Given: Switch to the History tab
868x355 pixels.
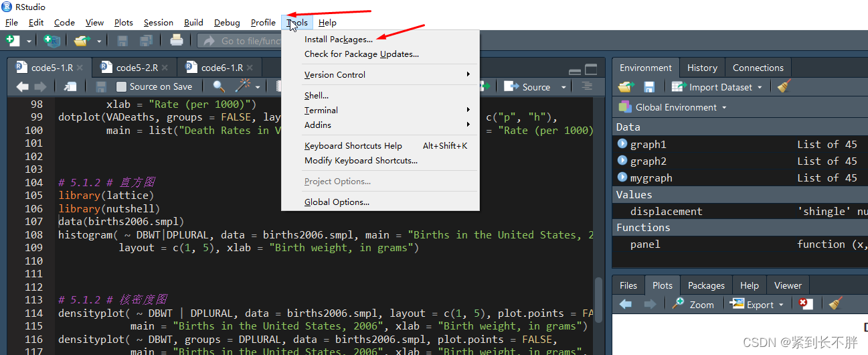Looking at the screenshot, I should tap(702, 68).
